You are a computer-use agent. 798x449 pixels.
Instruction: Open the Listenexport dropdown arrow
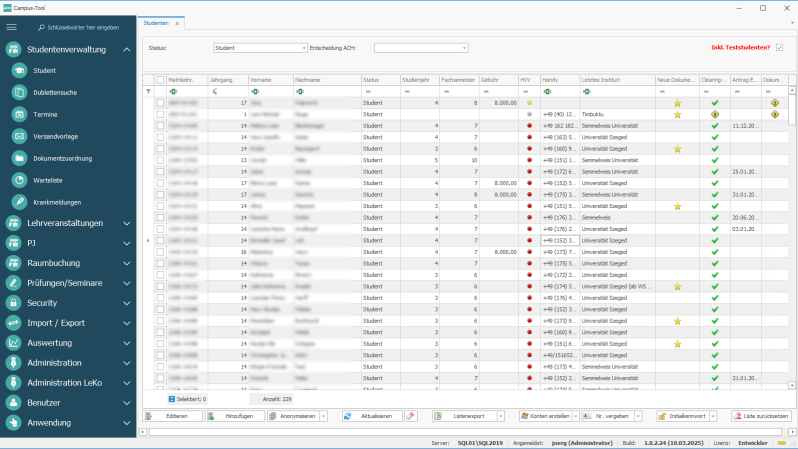click(x=501, y=416)
